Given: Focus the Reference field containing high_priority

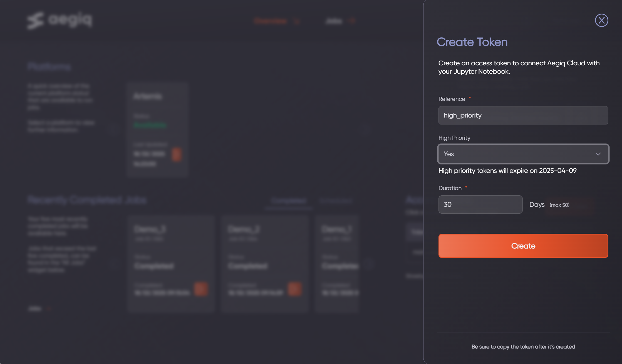Looking at the screenshot, I should click(x=523, y=115).
